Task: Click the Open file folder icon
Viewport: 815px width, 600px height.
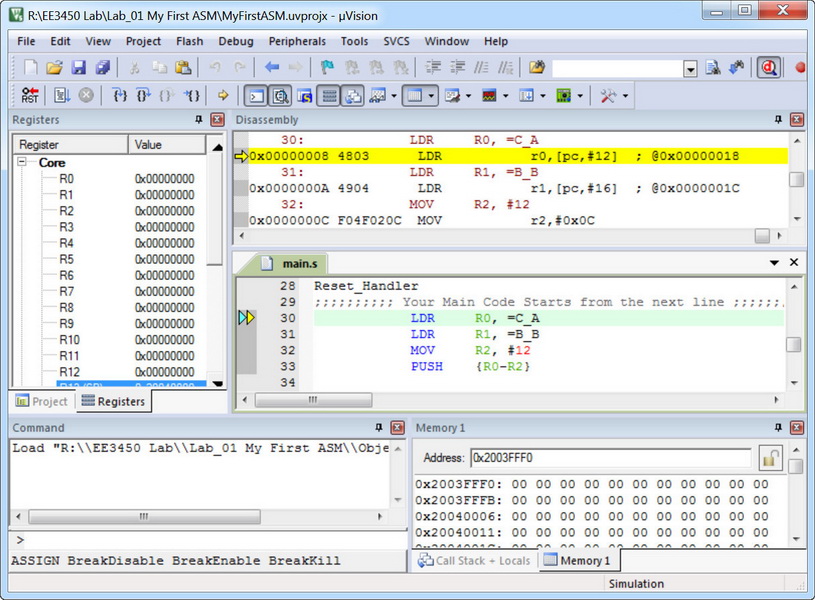Action: click(54, 68)
